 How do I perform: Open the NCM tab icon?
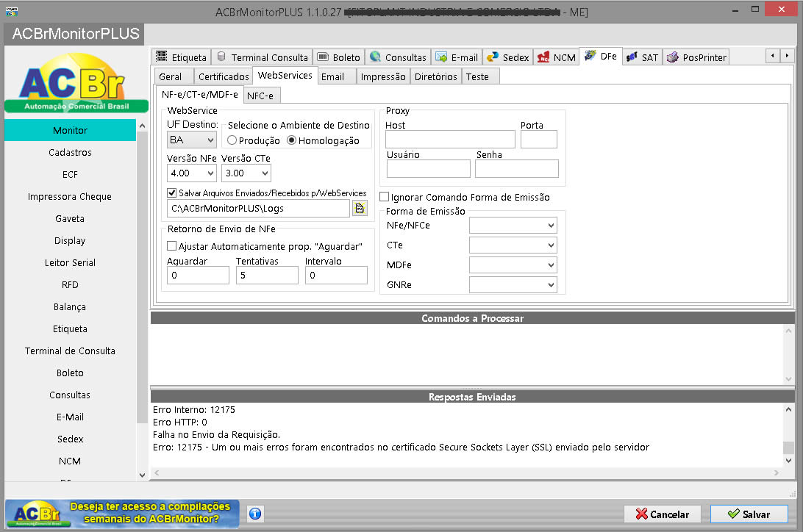[x=543, y=57]
